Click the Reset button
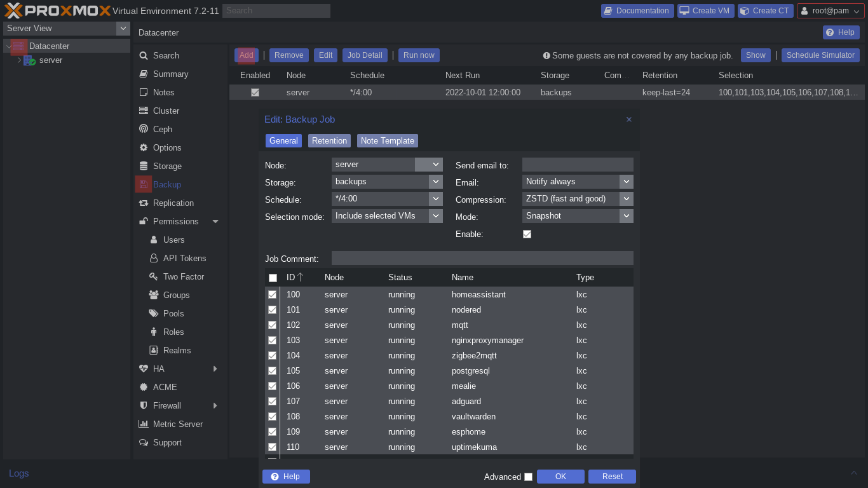 click(x=613, y=477)
